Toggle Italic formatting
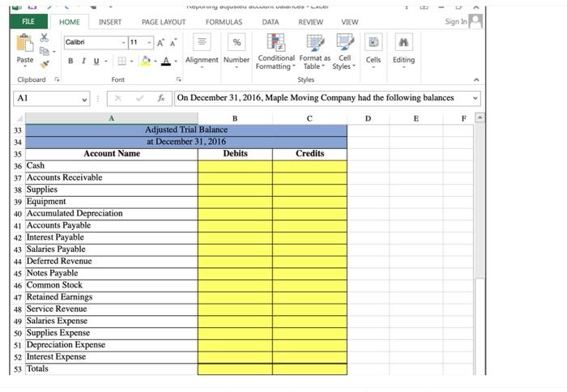567x392 pixels. pyautogui.click(x=83, y=61)
